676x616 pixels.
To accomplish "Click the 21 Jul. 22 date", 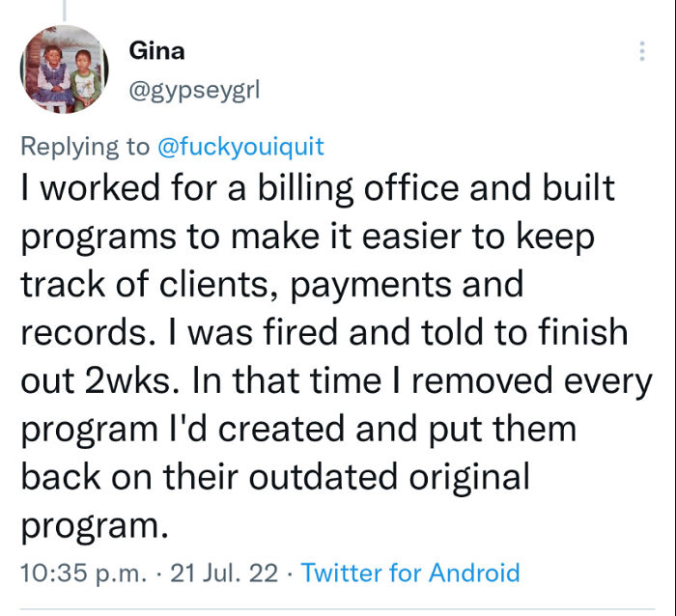I will click(x=225, y=572).
